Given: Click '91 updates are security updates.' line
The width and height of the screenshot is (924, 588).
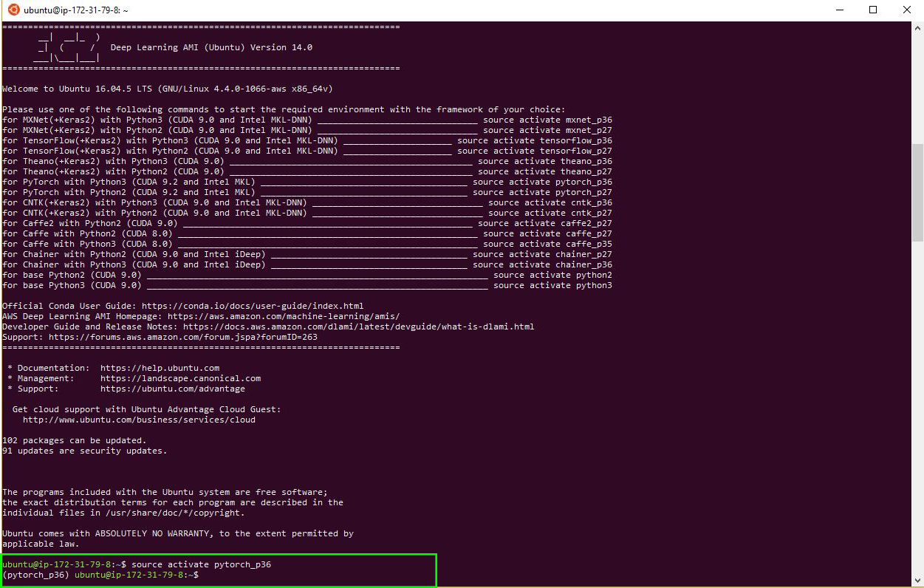Looking at the screenshot, I should 85,451.
